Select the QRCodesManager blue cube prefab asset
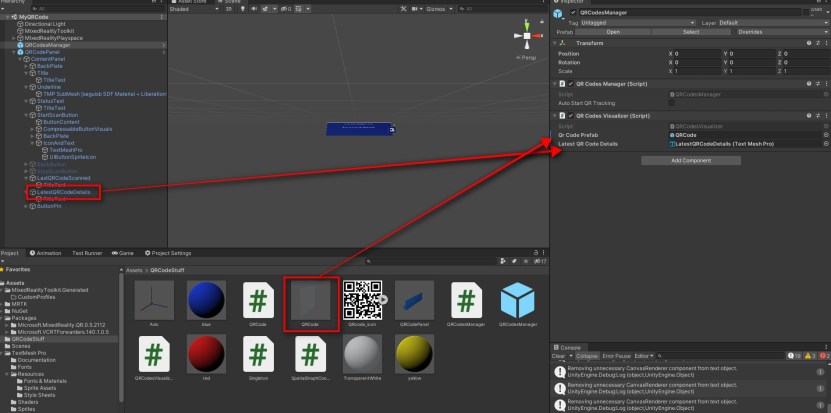 [518, 305]
